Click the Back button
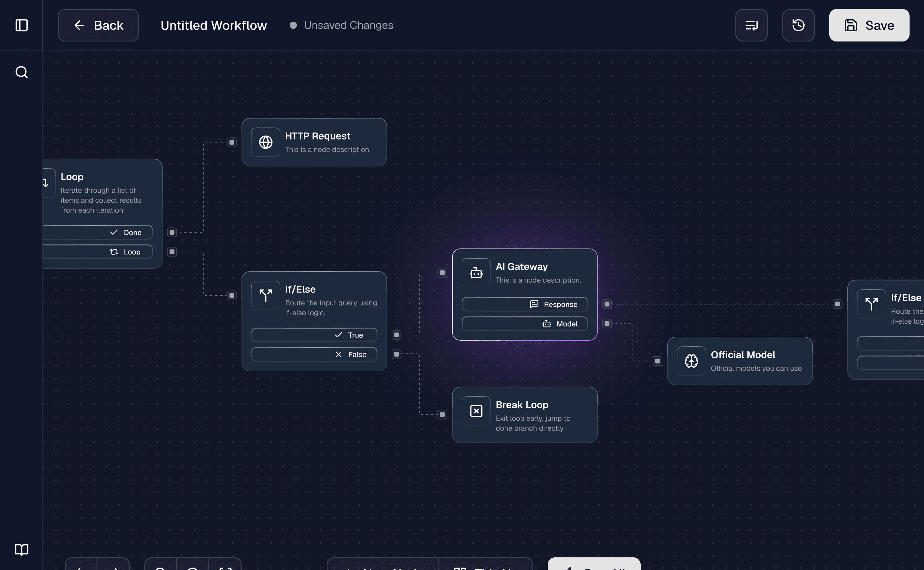This screenshot has width=924, height=570. [x=98, y=25]
